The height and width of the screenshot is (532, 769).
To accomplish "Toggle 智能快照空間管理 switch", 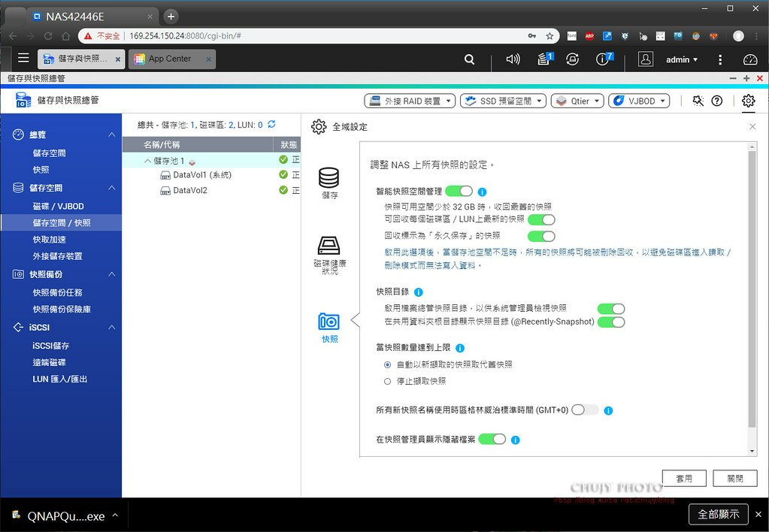I will click(459, 191).
